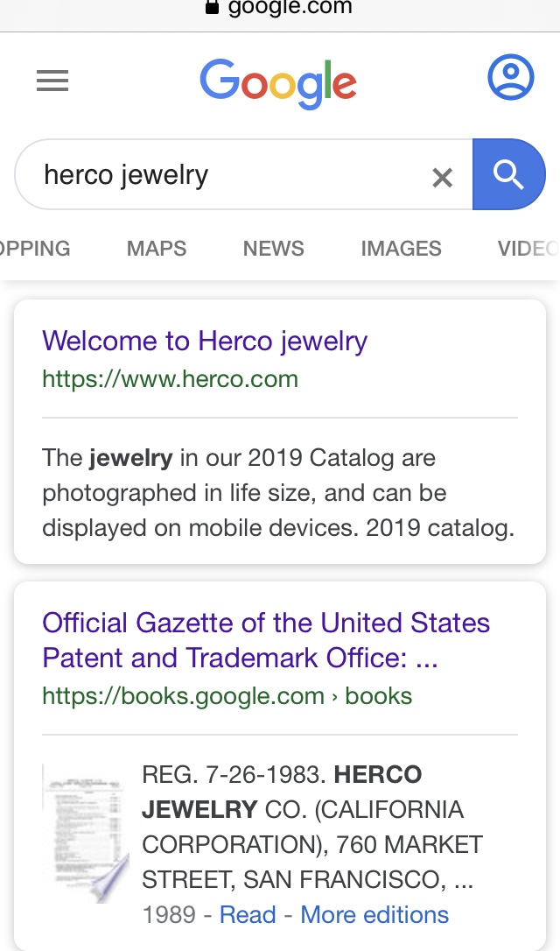Switch to the Maps tab
This screenshot has height=951, width=560.
(157, 249)
